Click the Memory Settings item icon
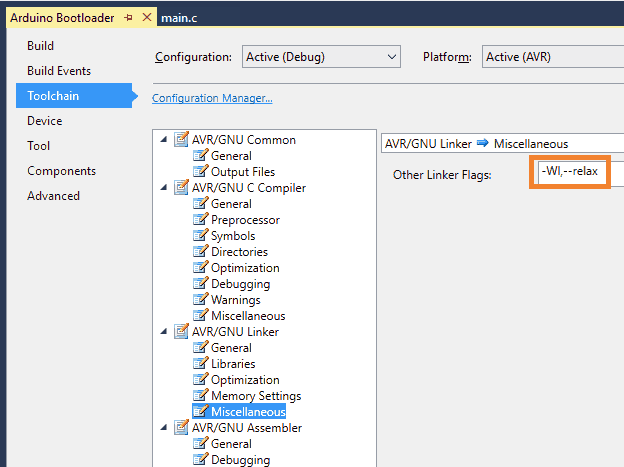The image size is (624, 467). point(200,396)
